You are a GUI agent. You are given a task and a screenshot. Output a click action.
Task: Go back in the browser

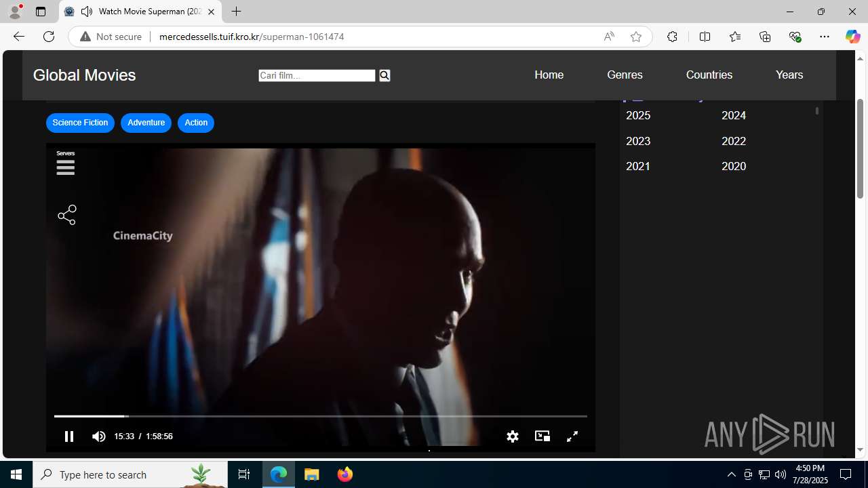point(18,37)
